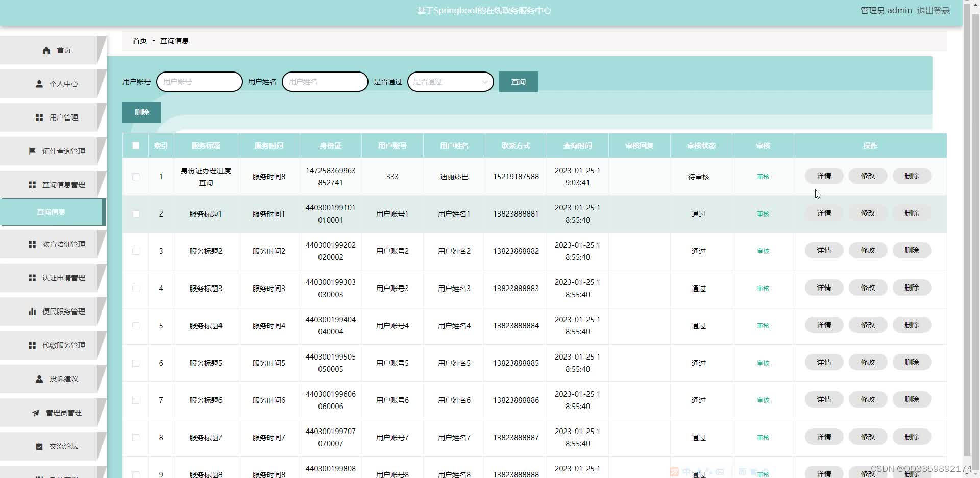Click 查询时间 column header
Viewport: 980px width, 478px height.
[578, 146]
